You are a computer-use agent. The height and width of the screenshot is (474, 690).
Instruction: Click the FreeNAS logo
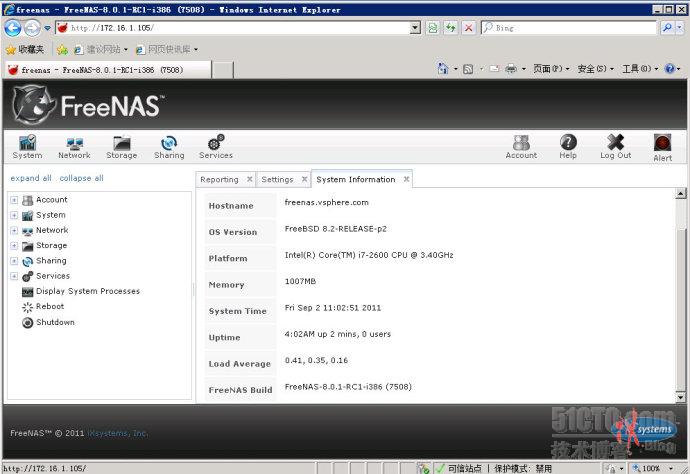pyautogui.click(x=88, y=105)
